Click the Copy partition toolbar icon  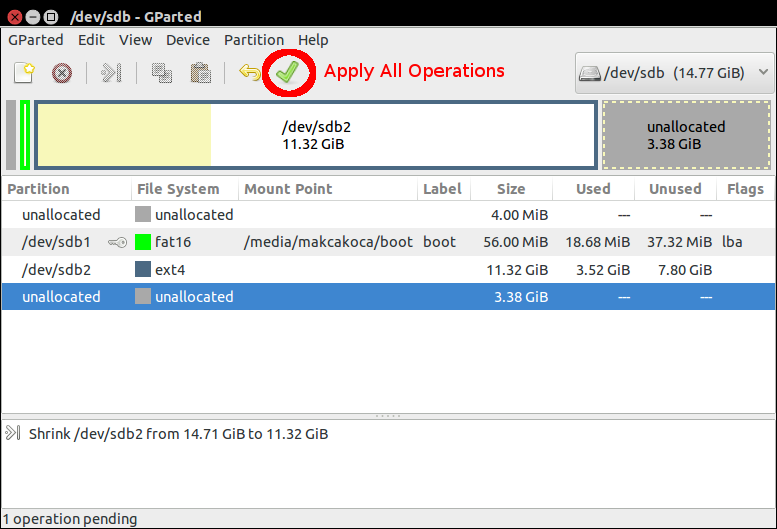point(161,72)
